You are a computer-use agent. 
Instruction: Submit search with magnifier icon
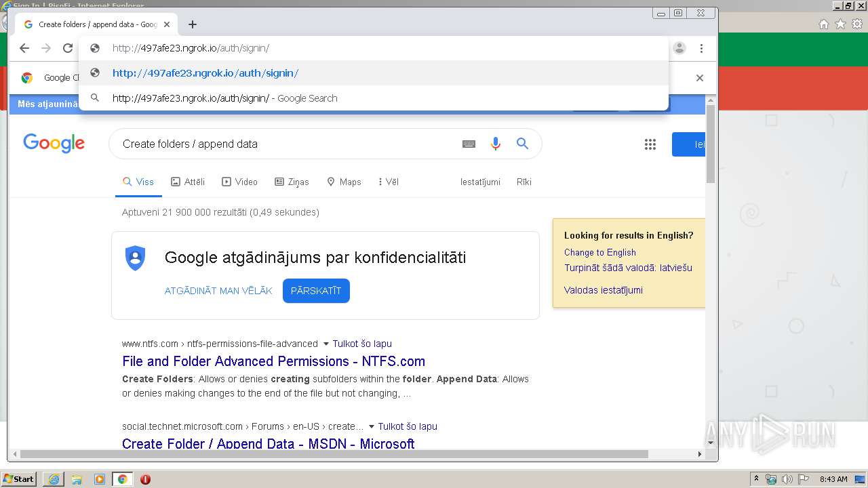522,144
